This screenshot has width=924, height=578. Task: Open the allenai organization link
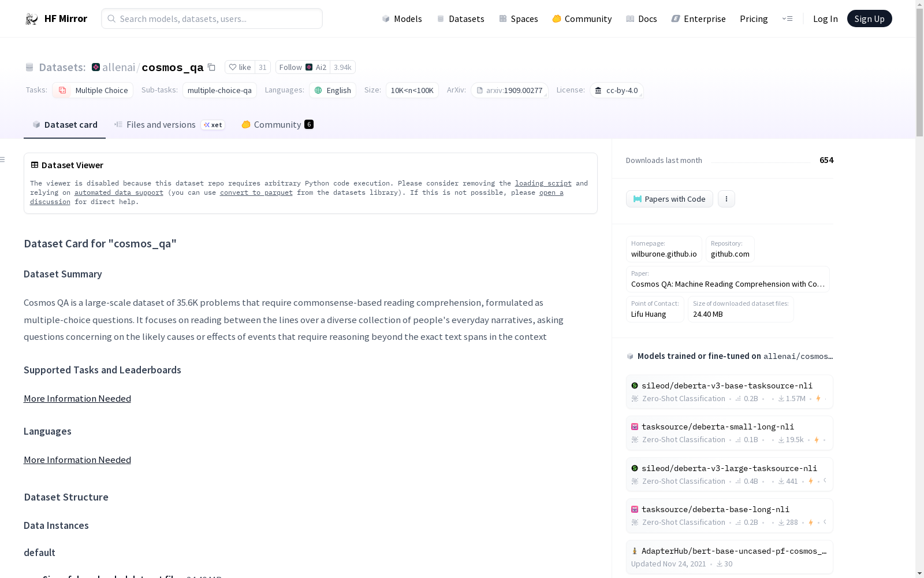(118, 67)
